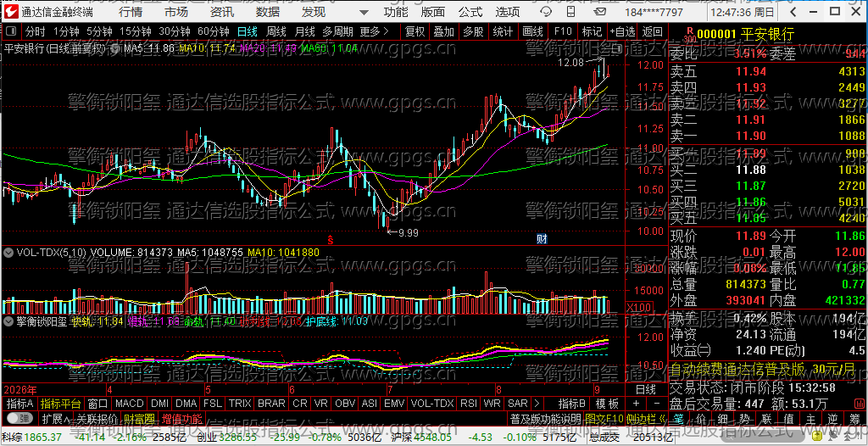
Task: Click the blue 财 marker on the chart
Action: (542, 239)
